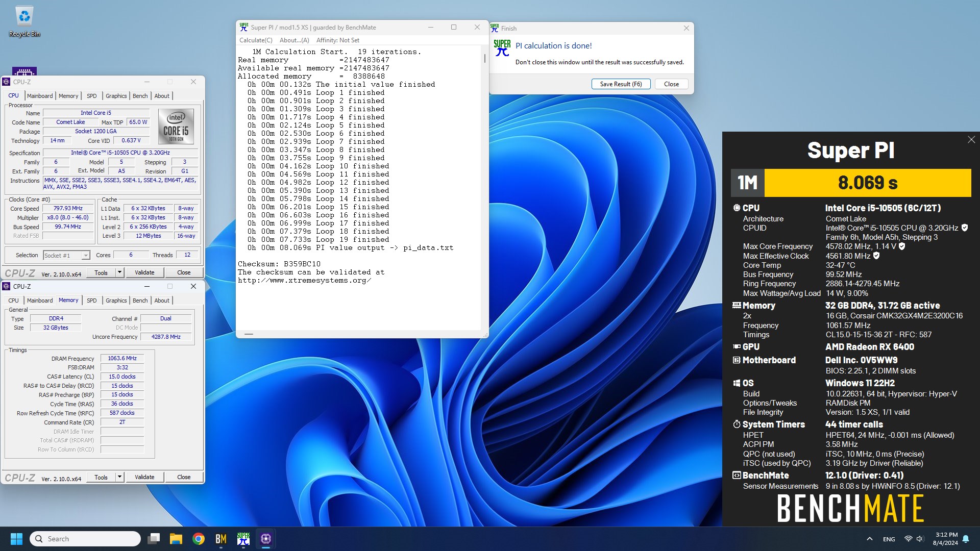Click Tools button in bottom CPU-Z
This screenshot has width=980, height=551.
click(x=101, y=477)
